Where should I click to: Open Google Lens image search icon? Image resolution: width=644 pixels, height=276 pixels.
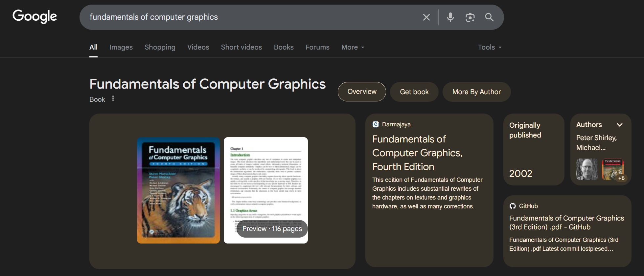pos(470,17)
